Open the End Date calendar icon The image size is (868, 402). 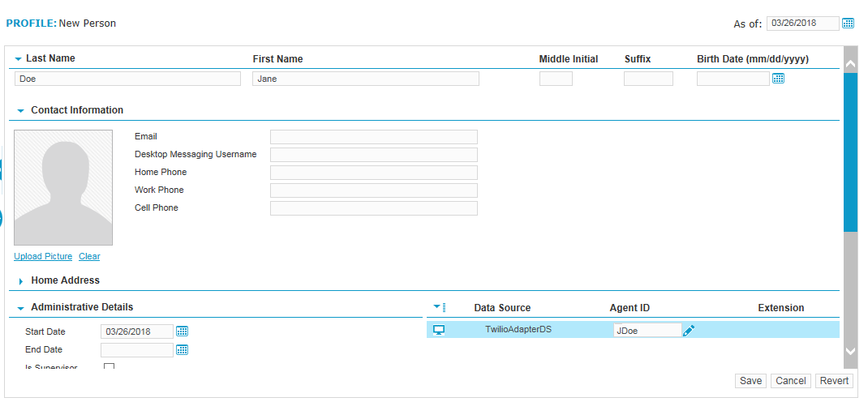point(183,349)
